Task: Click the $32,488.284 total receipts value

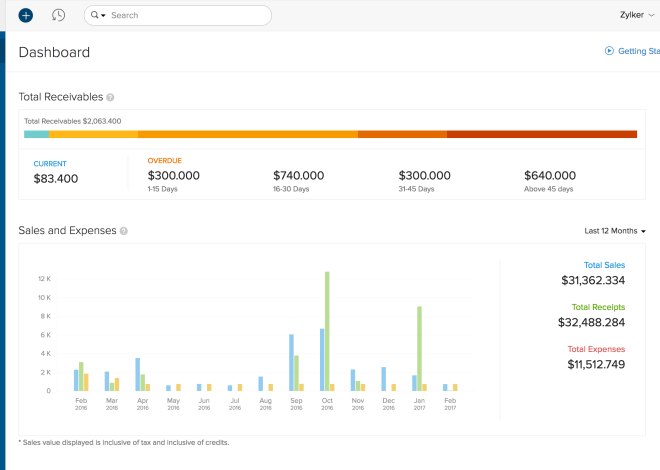Action: tap(591, 322)
